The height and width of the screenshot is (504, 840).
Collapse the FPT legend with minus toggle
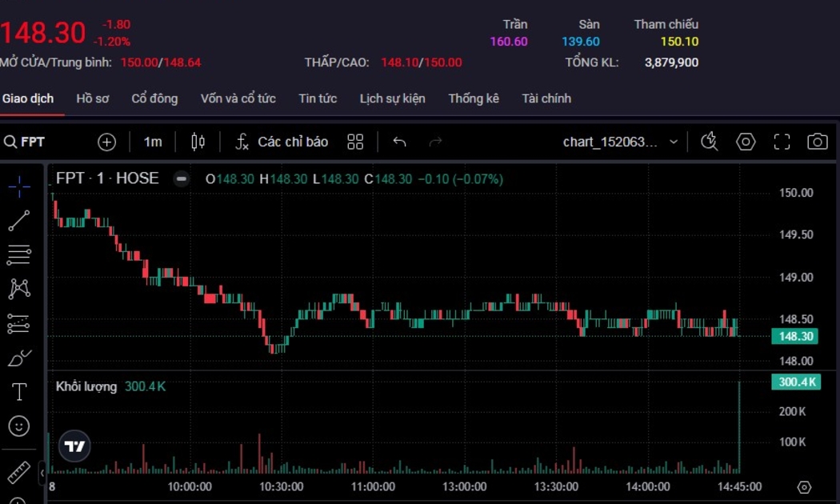[x=182, y=178]
